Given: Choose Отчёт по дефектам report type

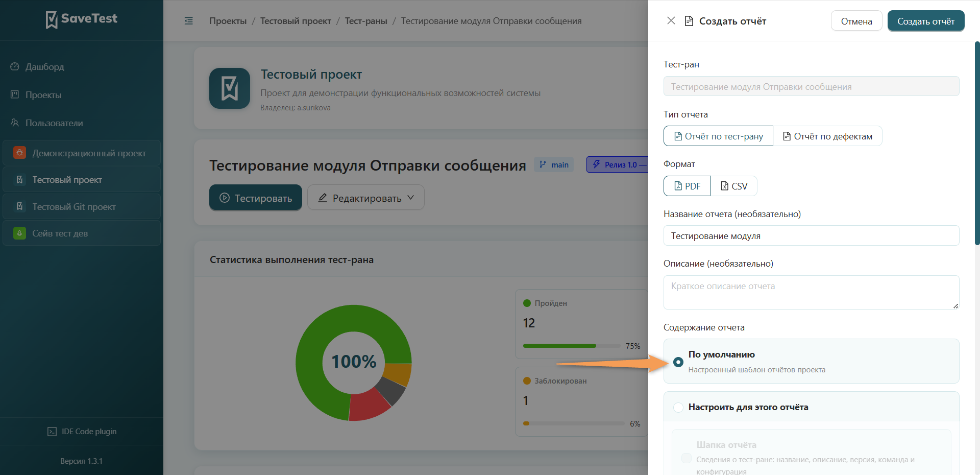Looking at the screenshot, I should (x=827, y=136).
